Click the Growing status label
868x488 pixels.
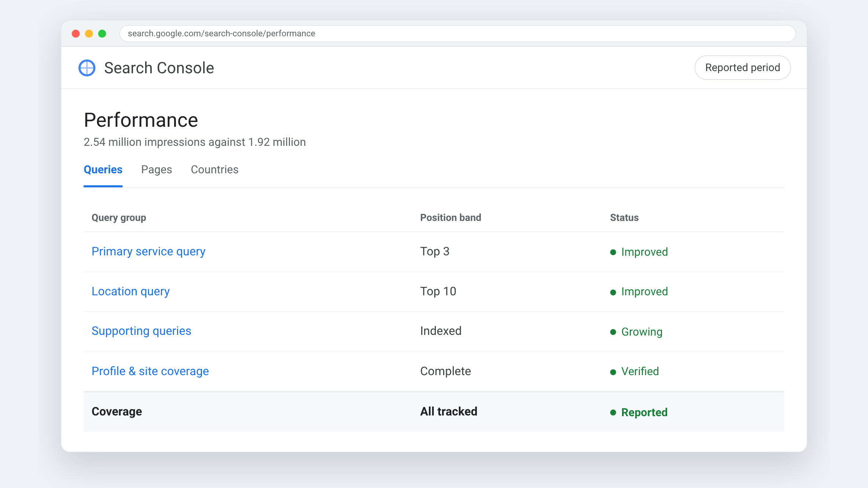click(x=636, y=332)
